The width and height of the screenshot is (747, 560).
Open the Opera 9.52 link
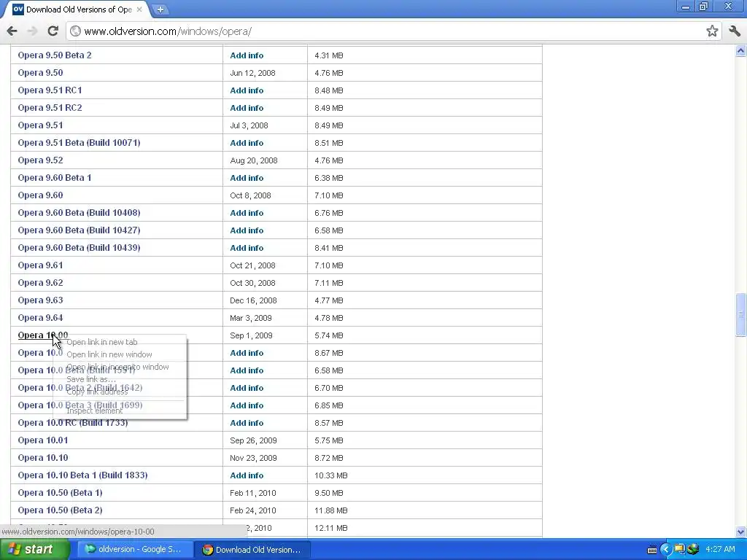click(x=41, y=160)
